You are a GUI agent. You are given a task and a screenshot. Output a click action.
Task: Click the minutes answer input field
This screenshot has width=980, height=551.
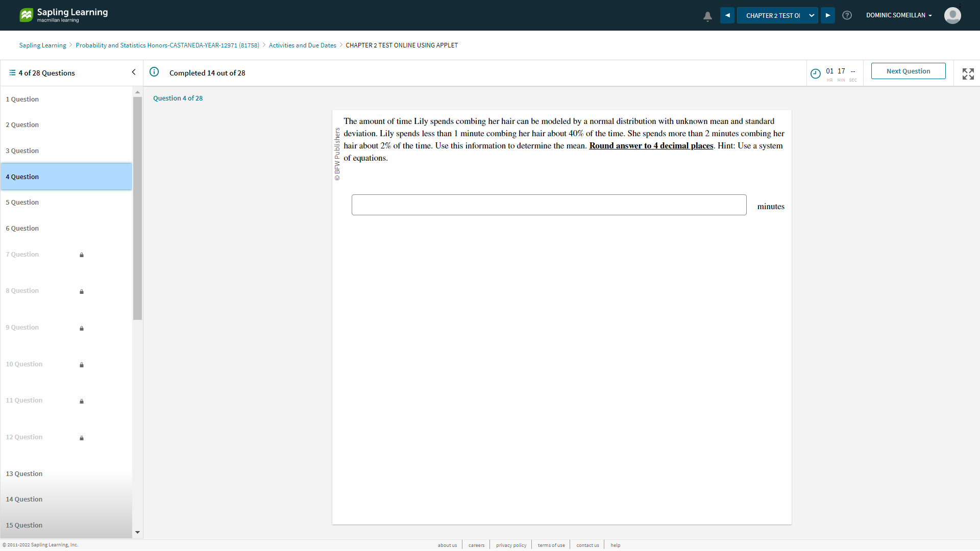[549, 205]
